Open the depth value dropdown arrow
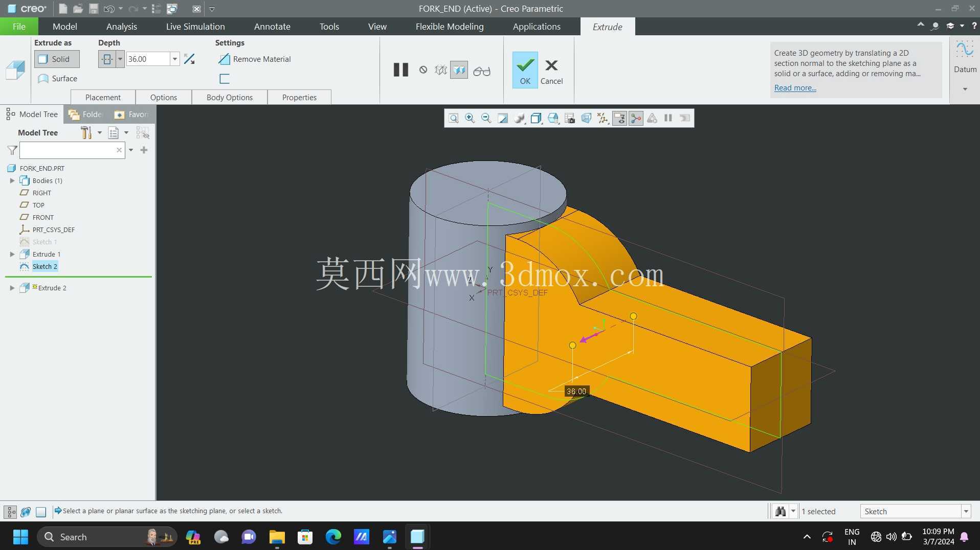Image resolution: width=980 pixels, height=550 pixels. (x=174, y=59)
